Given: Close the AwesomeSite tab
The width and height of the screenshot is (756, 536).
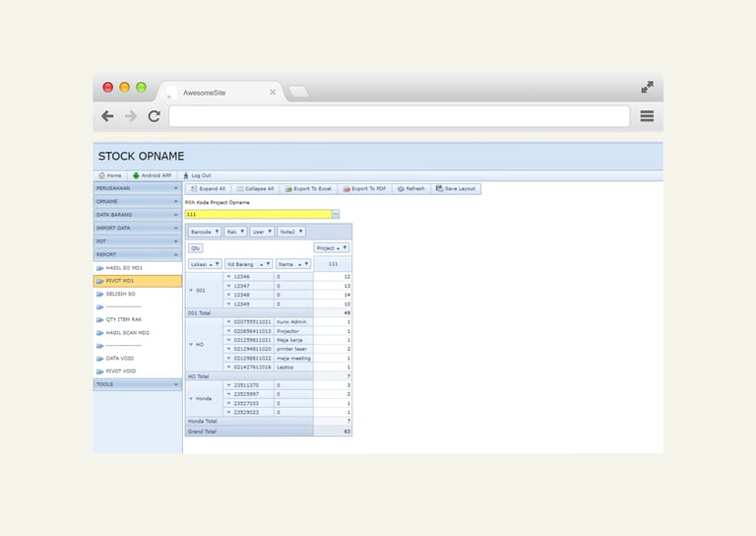Looking at the screenshot, I should [x=273, y=93].
